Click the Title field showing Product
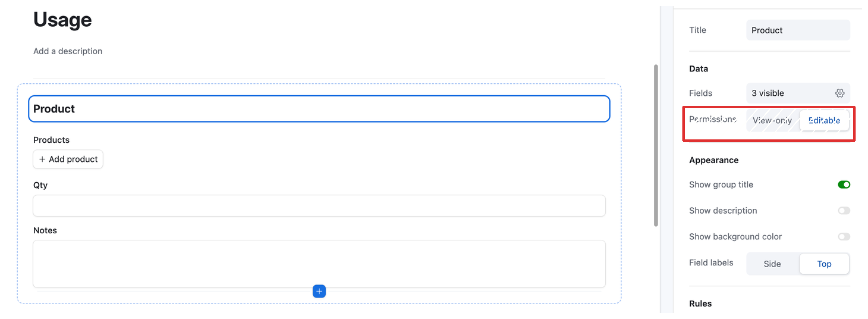The width and height of the screenshot is (868, 319). click(798, 30)
